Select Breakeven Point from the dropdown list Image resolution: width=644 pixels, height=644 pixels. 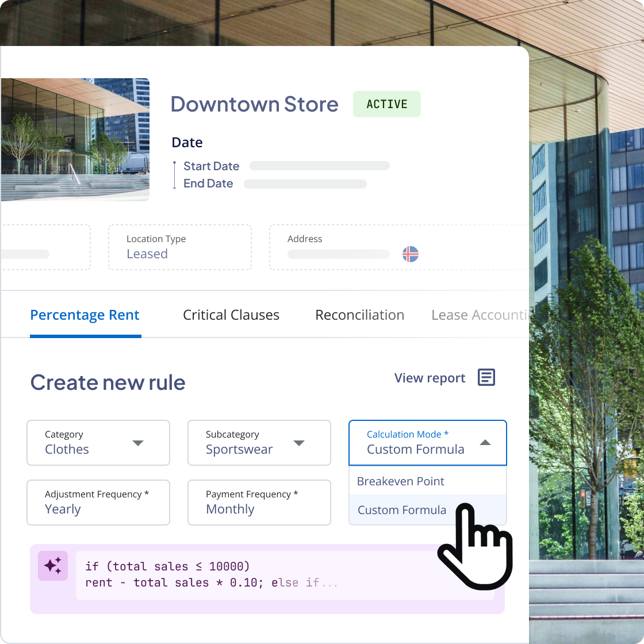tap(401, 481)
